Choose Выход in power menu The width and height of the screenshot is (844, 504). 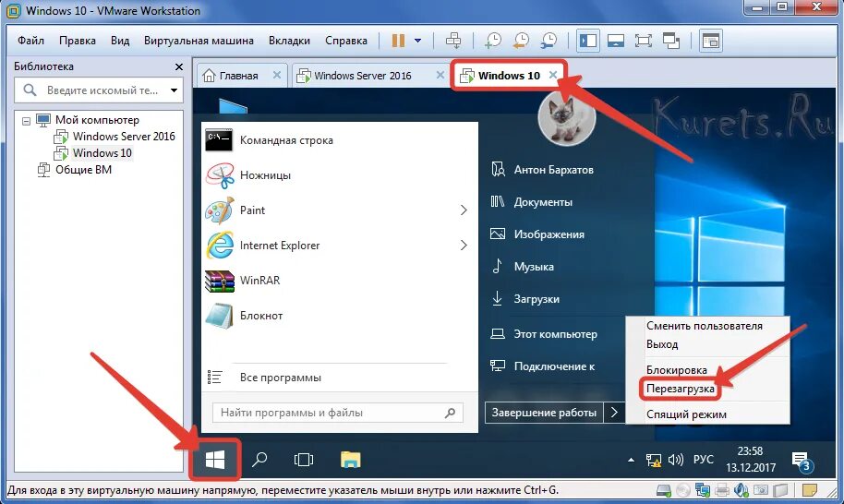tap(662, 344)
